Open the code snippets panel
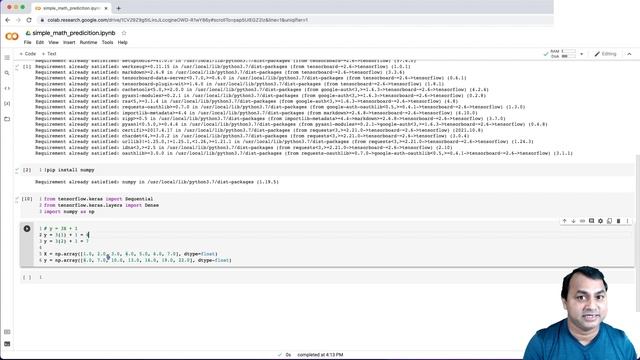This screenshot has height=360, width=640. (x=7, y=88)
